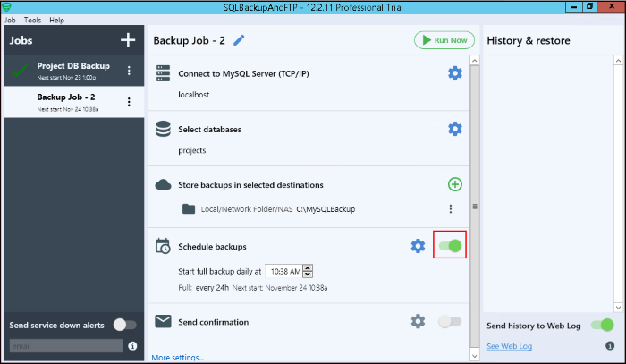The height and width of the screenshot is (364, 626).
Task: Click the pencil icon to rename Backup Job - 2
Action: [x=239, y=40]
